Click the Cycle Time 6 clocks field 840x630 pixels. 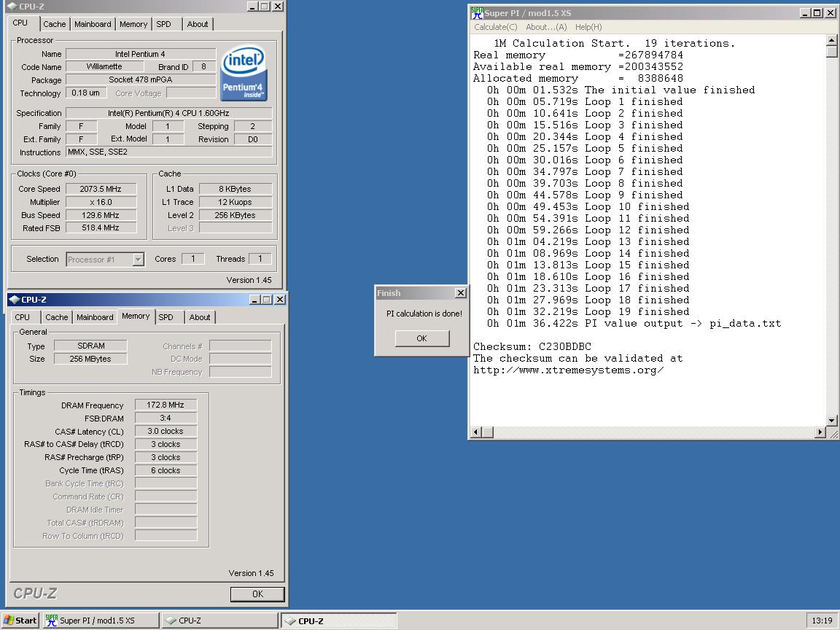tap(166, 470)
